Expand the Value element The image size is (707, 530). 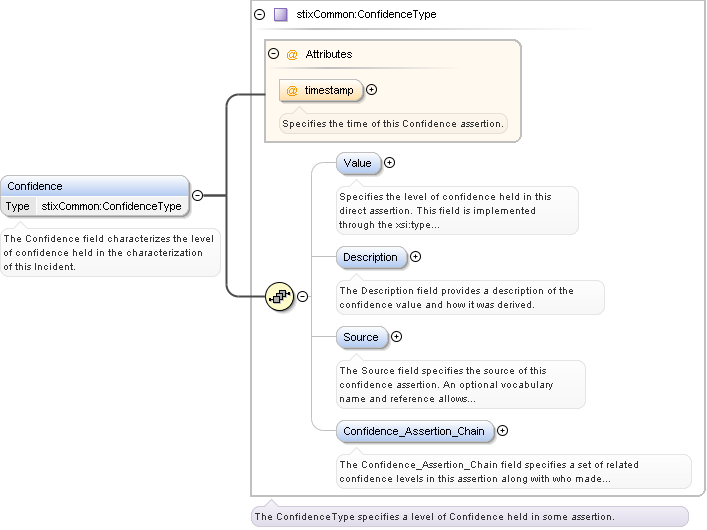pos(390,163)
